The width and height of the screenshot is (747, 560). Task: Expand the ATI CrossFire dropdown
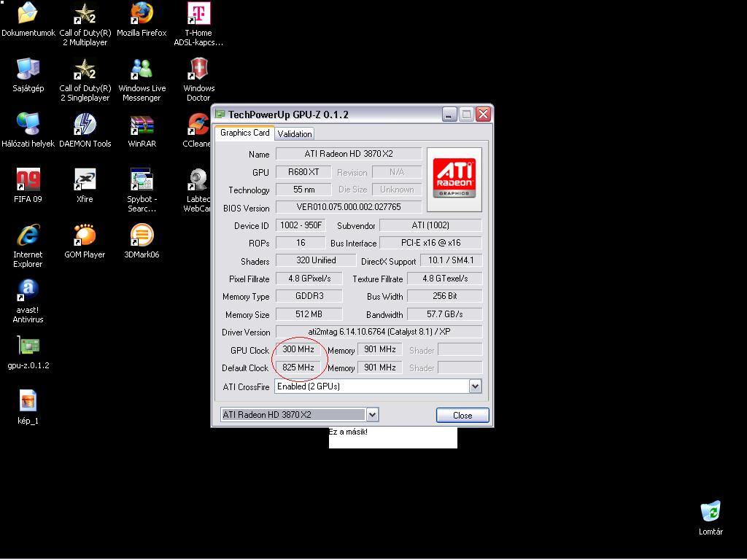475,386
